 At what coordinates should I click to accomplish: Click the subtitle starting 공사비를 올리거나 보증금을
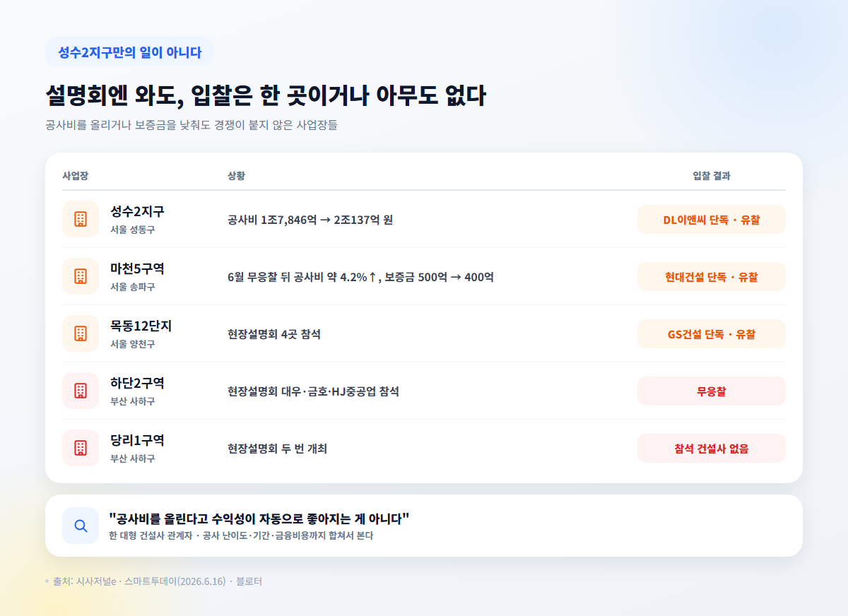point(192,125)
